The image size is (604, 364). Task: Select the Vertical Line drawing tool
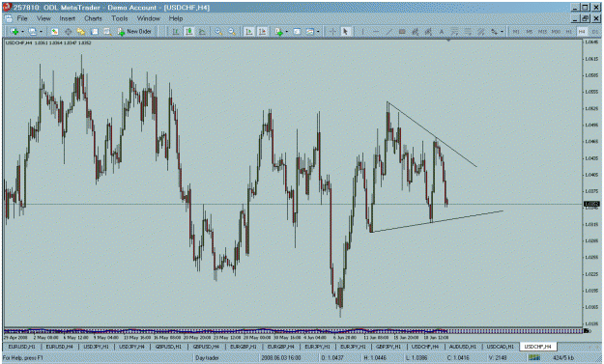[x=362, y=32]
